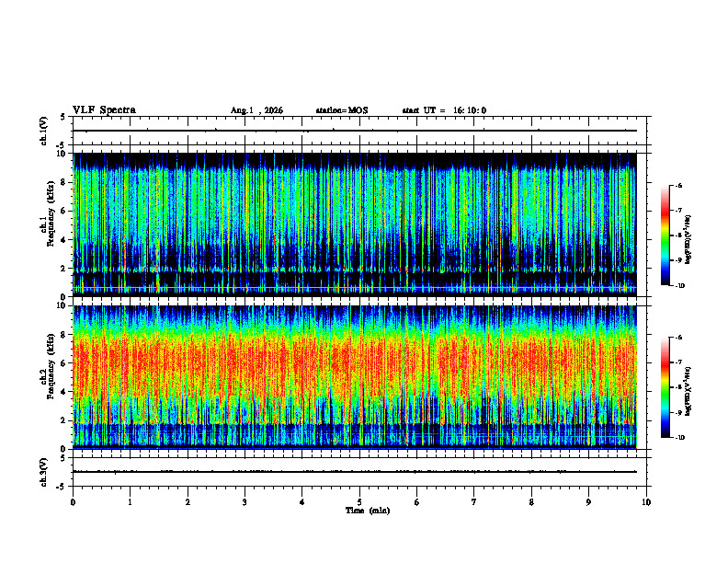Select the date text "Aug.1 , 2026"
The width and height of the screenshot is (728, 563).
click(x=256, y=110)
